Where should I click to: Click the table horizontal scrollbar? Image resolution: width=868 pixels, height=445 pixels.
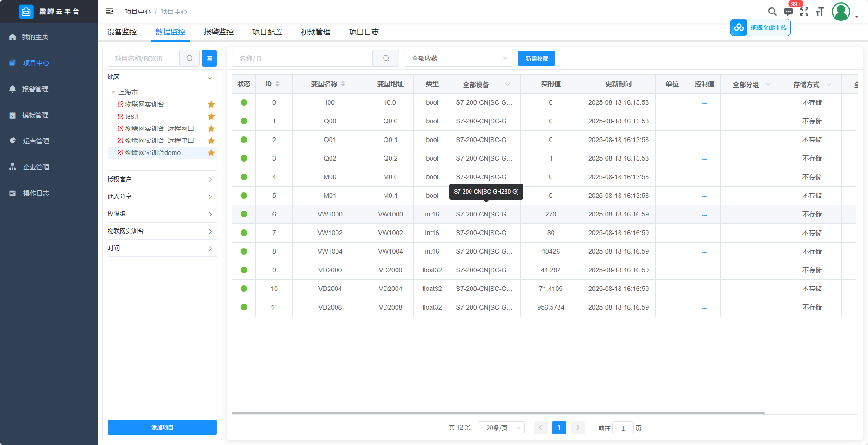click(x=498, y=413)
